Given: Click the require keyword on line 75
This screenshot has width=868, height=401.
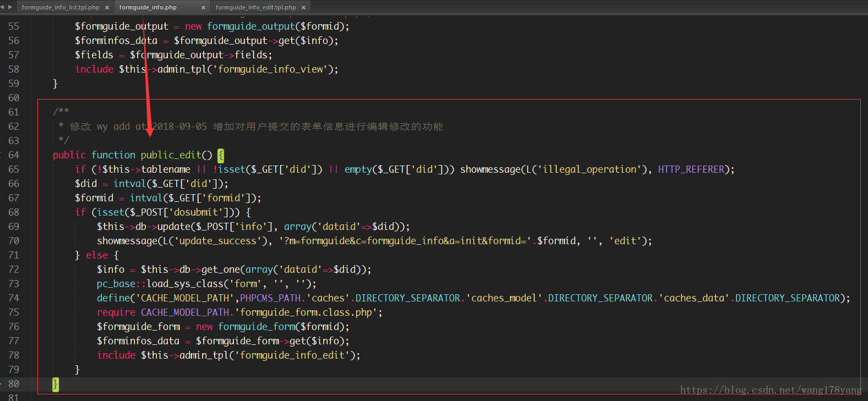Looking at the screenshot, I should click(116, 312).
